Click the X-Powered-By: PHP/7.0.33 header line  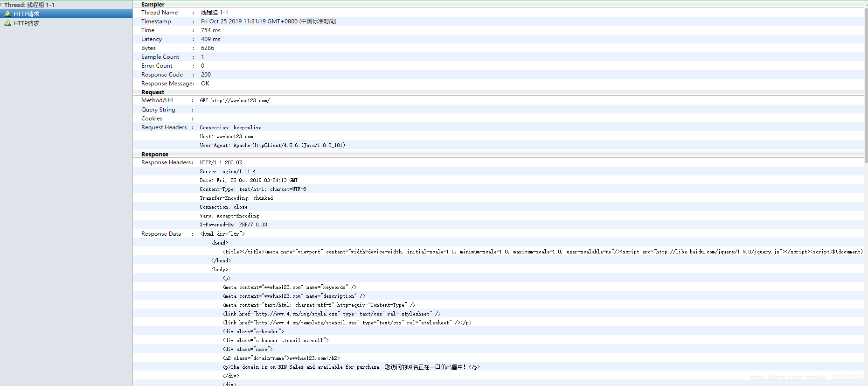[234, 225]
